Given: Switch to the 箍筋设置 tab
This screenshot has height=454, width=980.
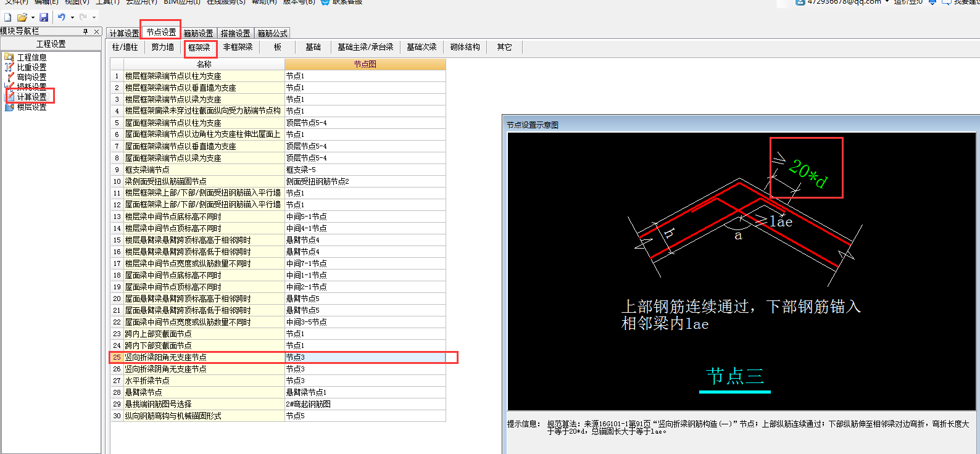Looking at the screenshot, I should pyautogui.click(x=198, y=33).
